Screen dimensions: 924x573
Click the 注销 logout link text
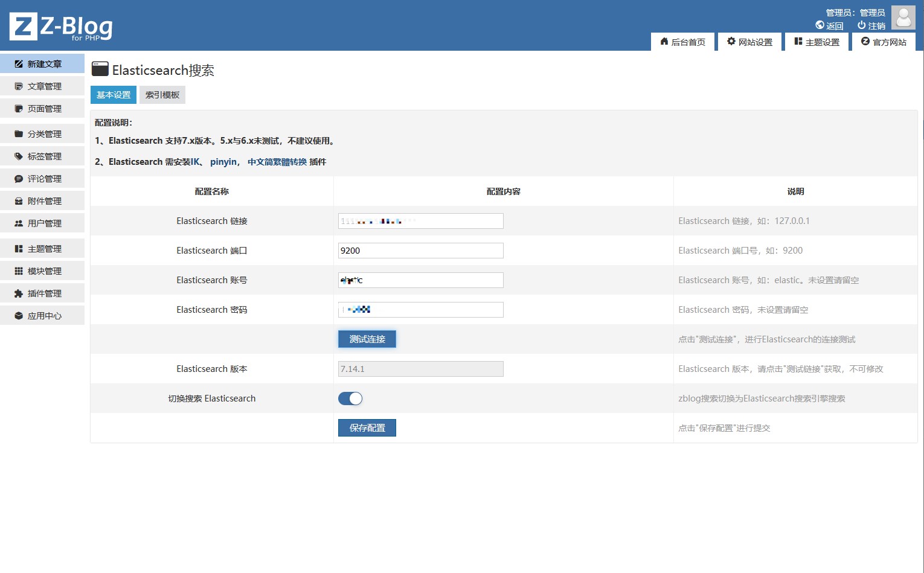(x=877, y=26)
